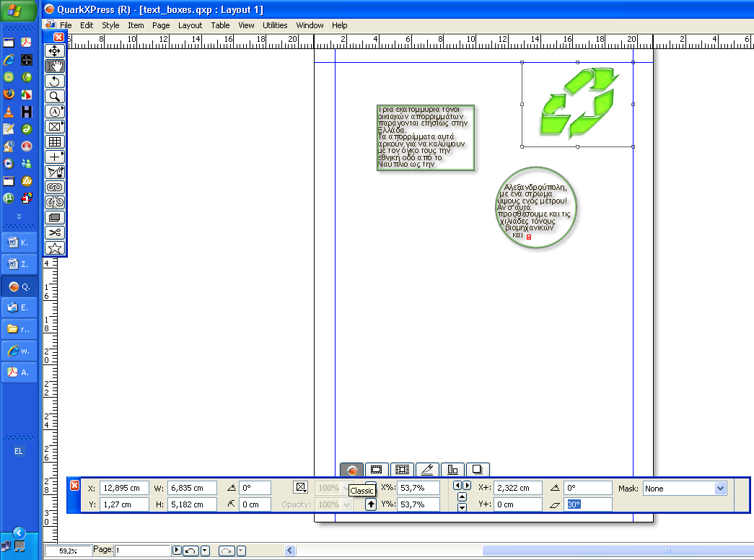Close the Measurements palette
The image size is (754, 560).
[x=74, y=486]
